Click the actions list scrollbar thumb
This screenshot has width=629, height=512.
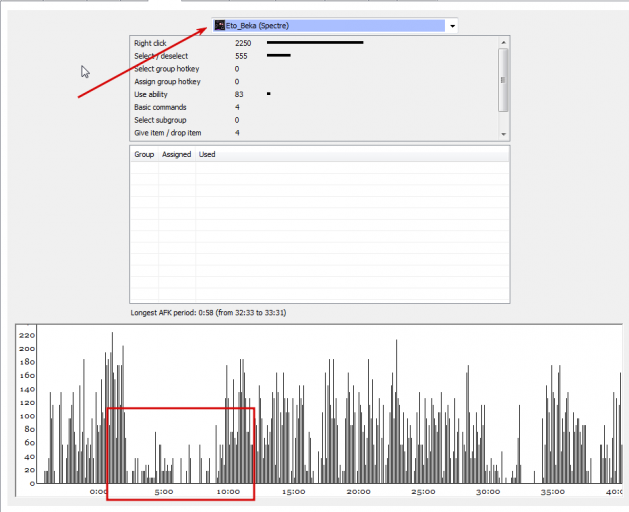pyautogui.click(x=503, y=80)
